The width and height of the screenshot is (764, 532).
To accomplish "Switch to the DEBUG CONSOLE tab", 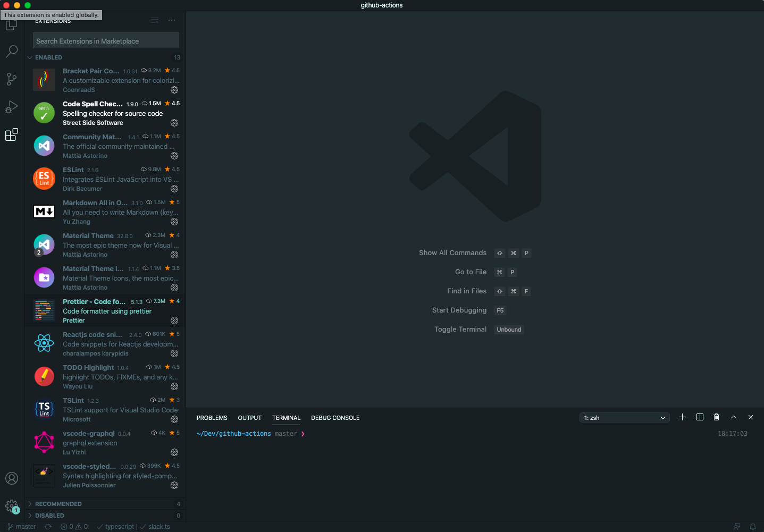I will click(x=335, y=418).
